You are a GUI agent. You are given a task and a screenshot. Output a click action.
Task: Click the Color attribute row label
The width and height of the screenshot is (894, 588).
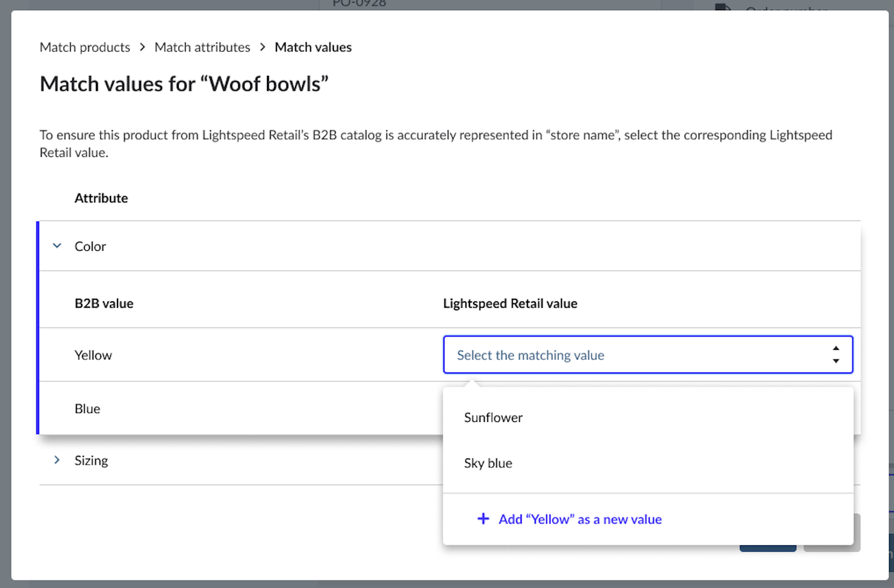click(x=90, y=246)
